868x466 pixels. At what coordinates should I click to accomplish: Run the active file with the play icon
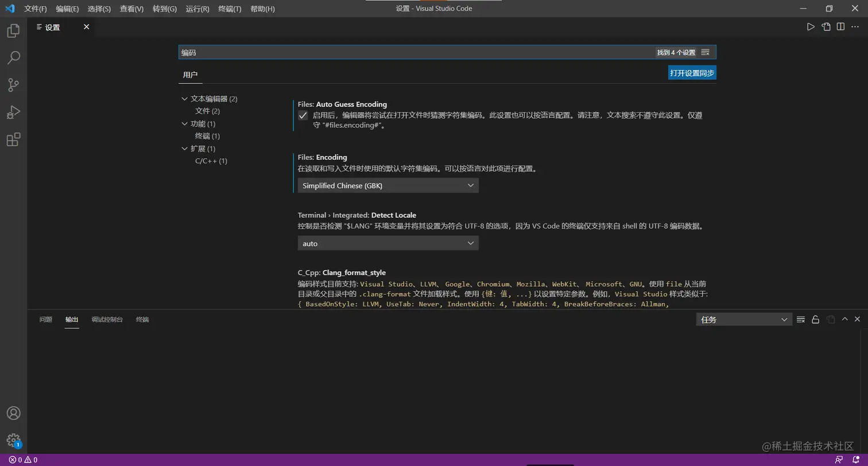pyautogui.click(x=811, y=26)
